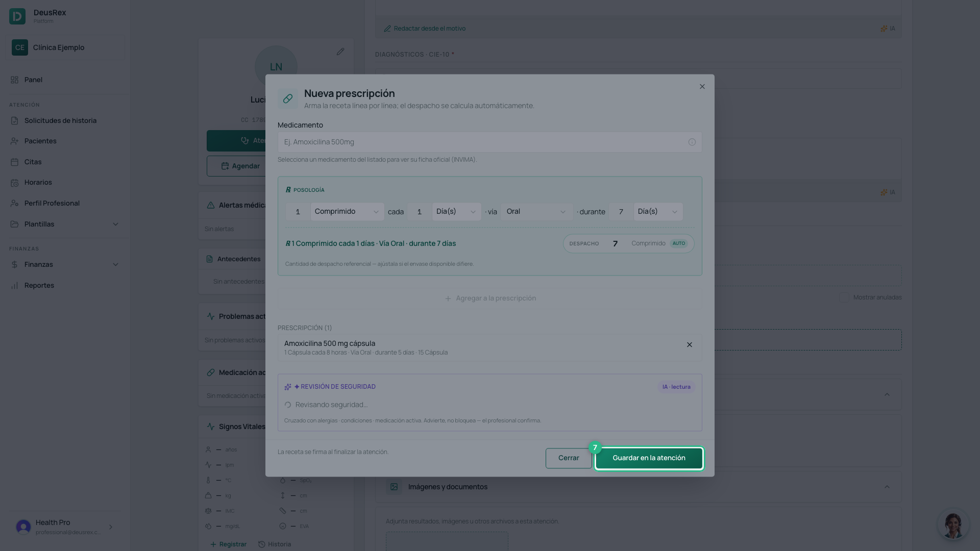The width and height of the screenshot is (980, 551).
Task: Click the cada frequency number field
Action: click(419, 212)
